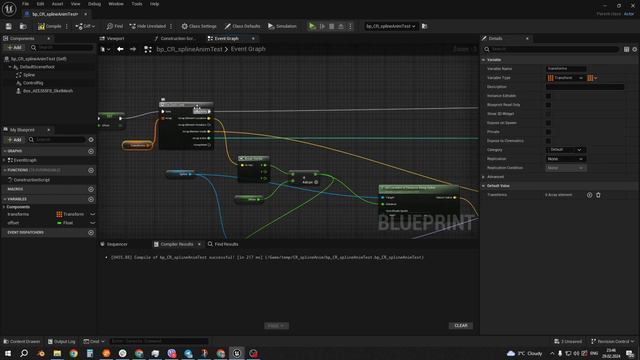Open Class Defaults
Screen dimensions: 640x360
[x=242, y=26]
